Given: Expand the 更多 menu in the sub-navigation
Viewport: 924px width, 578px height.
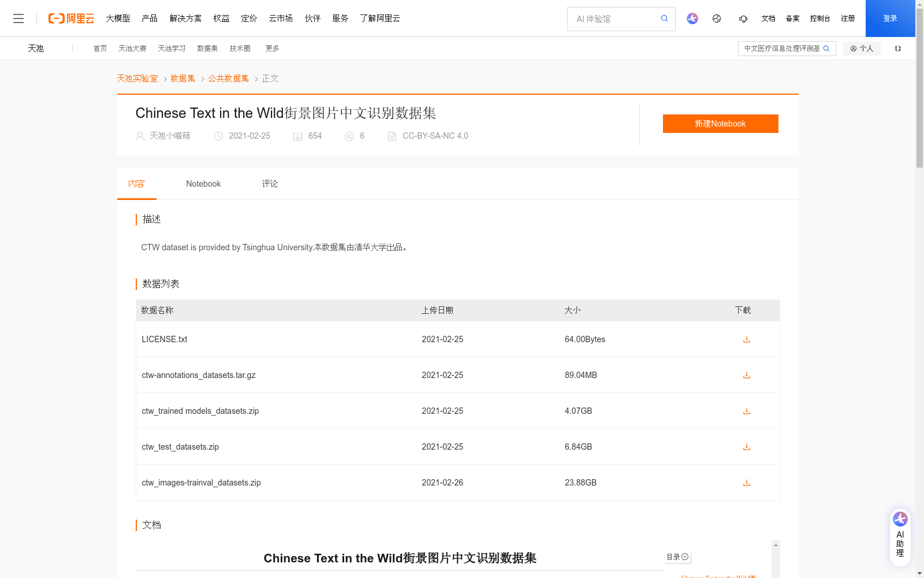Looking at the screenshot, I should tap(272, 48).
